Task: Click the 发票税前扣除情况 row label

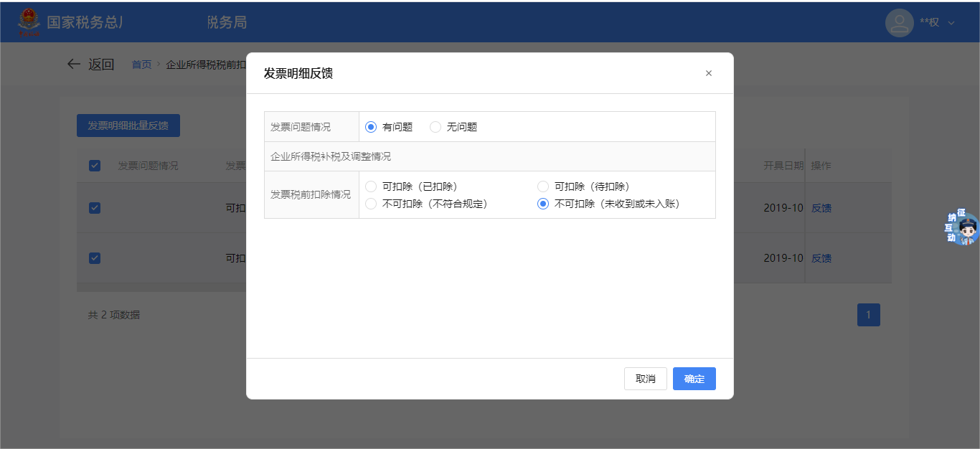Action: point(311,194)
